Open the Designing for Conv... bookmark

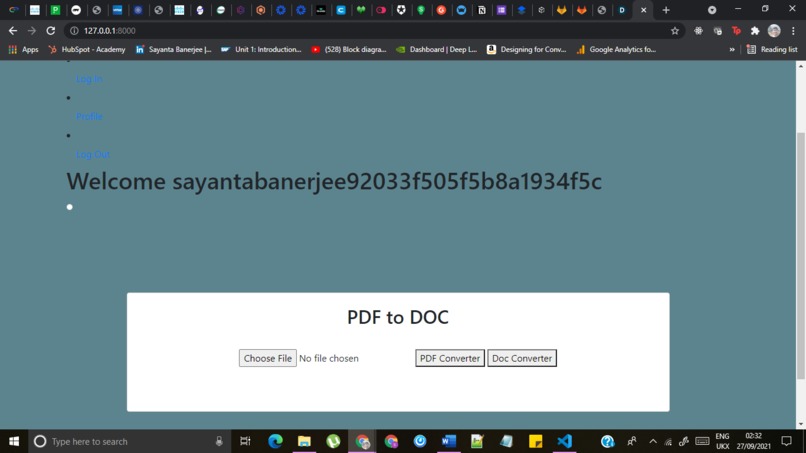click(526, 49)
